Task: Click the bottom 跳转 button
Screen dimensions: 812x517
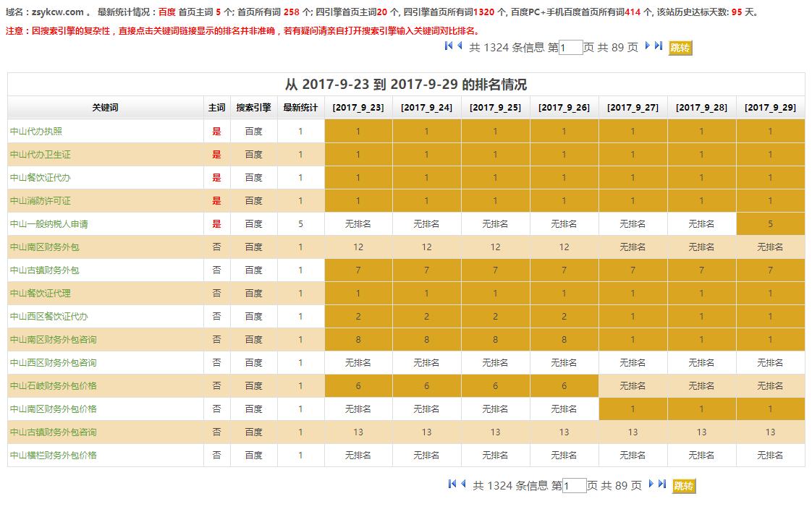Action: [684, 486]
